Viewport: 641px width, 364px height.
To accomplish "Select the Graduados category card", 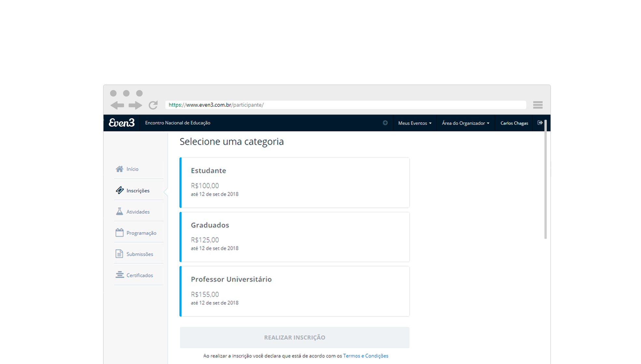I will (x=295, y=237).
